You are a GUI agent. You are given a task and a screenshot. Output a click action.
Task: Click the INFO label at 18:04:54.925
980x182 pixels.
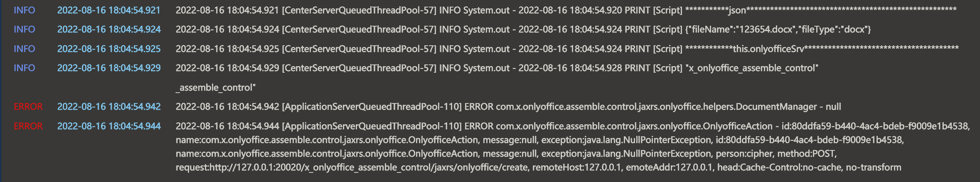coord(24,49)
